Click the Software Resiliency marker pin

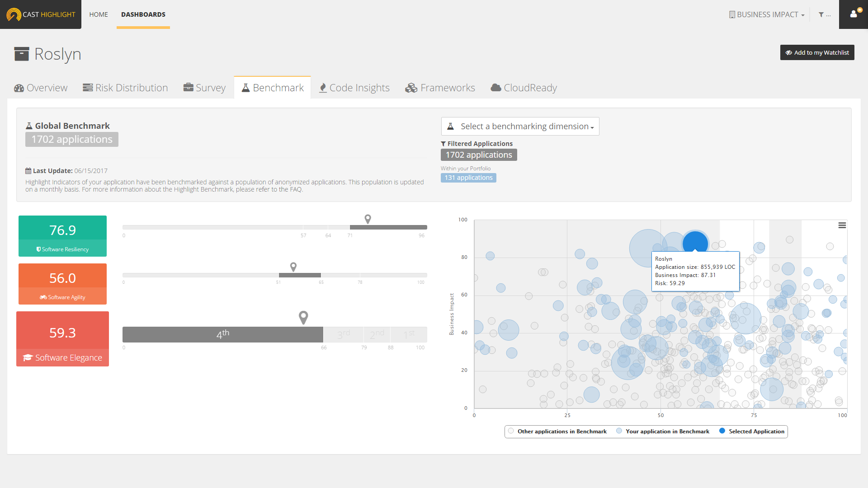[x=368, y=219]
